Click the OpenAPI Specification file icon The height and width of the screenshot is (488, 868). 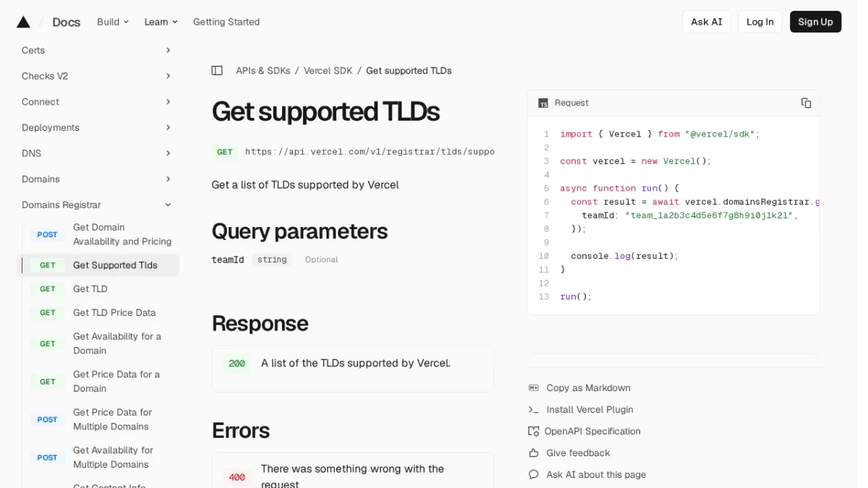pyautogui.click(x=534, y=432)
